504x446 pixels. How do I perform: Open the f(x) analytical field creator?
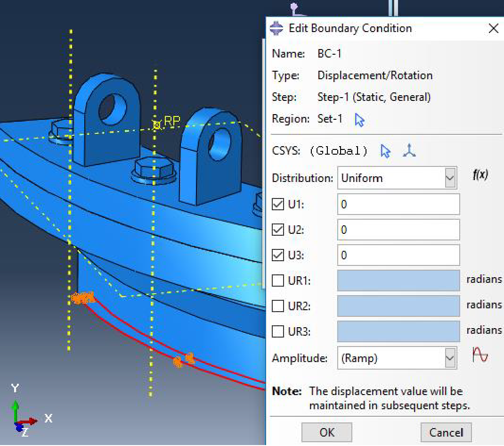click(480, 175)
